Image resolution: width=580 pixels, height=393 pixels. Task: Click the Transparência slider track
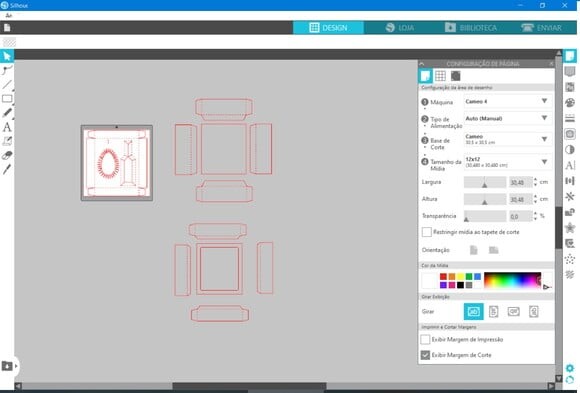coord(485,216)
